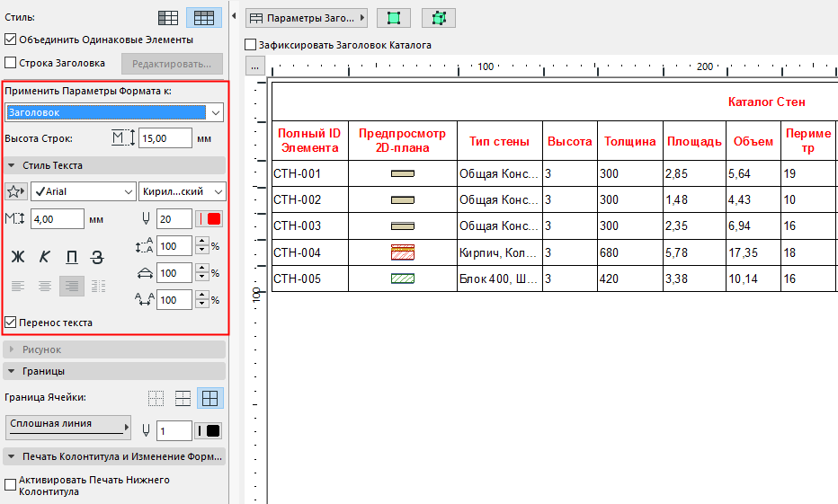Click the Редактировать... button

pyautogui.click(x=172, y=64)
